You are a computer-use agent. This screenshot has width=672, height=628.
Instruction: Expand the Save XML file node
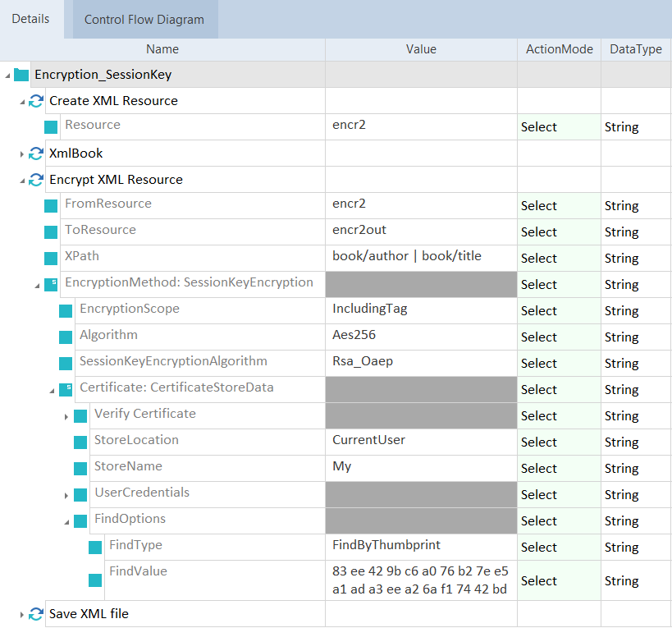point(22,613)
